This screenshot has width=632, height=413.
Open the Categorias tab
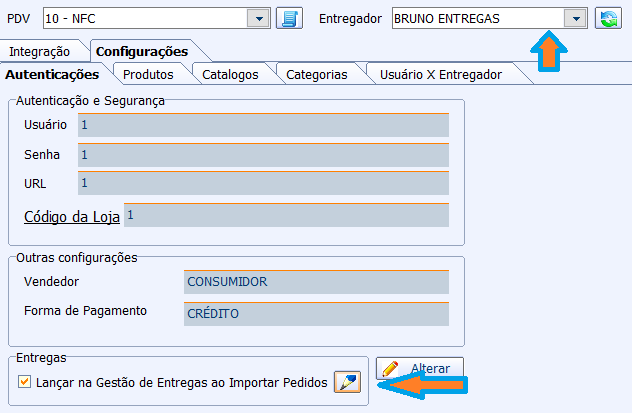(x=316, y=74)
